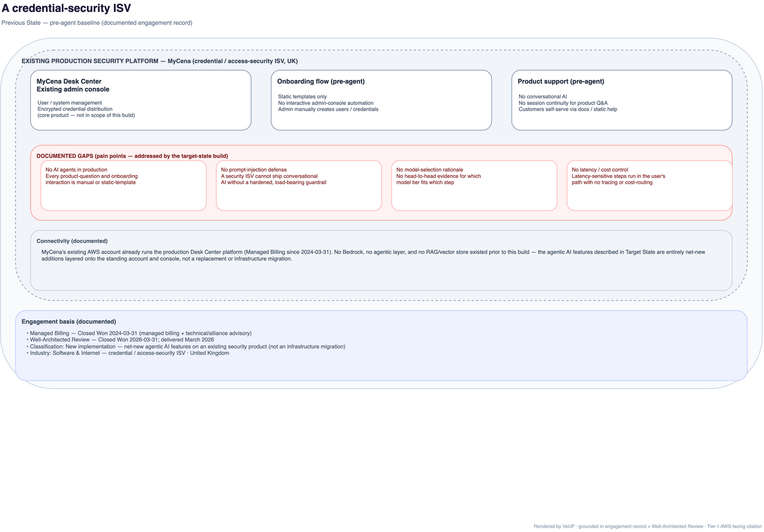764x532 pixels.
Task: Click 'No head-to-head evidence for which' text
Action: coord(438,176)
